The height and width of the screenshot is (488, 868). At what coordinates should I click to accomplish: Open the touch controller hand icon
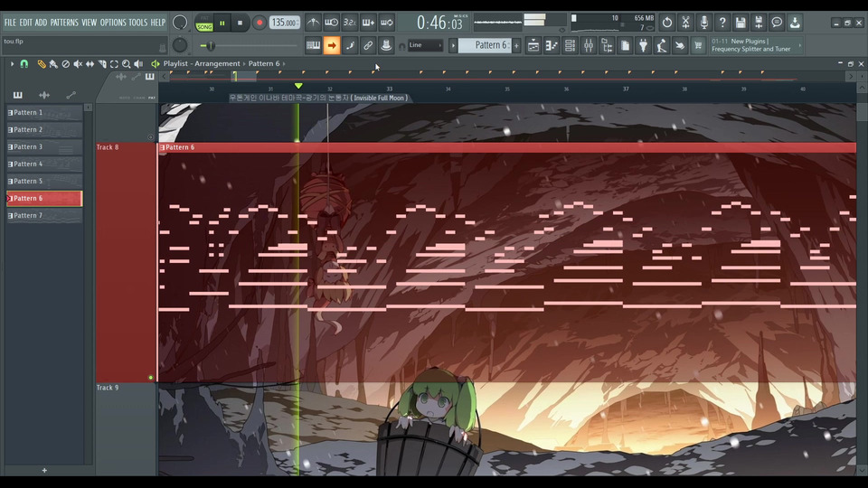pos(680,46)
